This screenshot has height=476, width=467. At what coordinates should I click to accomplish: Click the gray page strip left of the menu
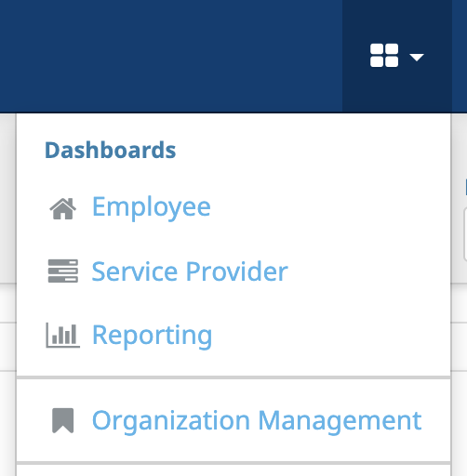(7, 198)
